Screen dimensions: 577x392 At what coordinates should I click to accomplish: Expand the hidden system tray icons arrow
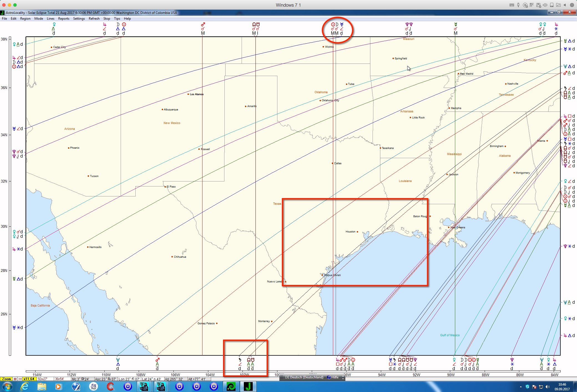point(521,387)
